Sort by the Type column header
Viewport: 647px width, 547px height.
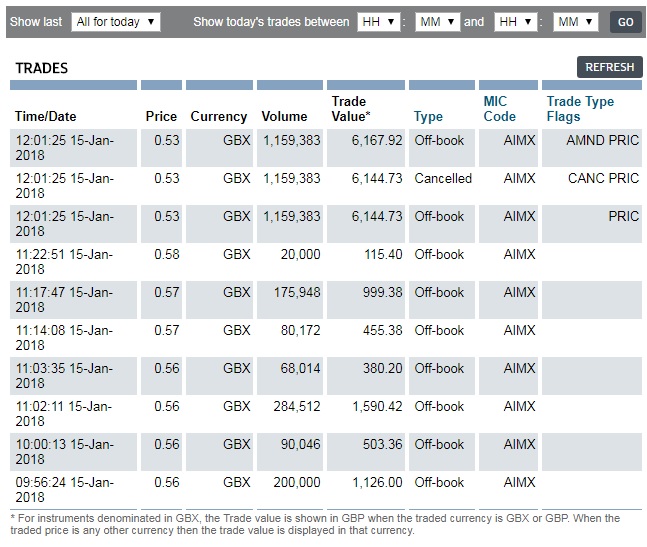tap(428, 116)
